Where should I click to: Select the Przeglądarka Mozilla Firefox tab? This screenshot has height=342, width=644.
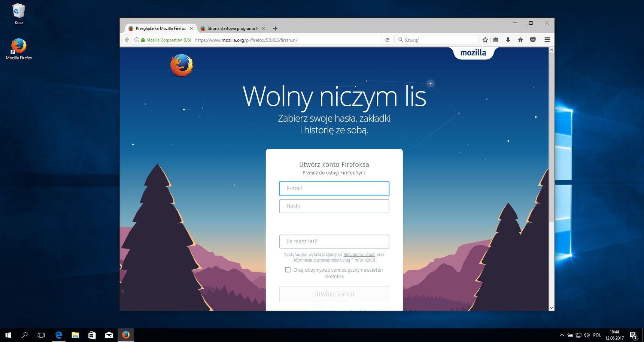point(160,28)
